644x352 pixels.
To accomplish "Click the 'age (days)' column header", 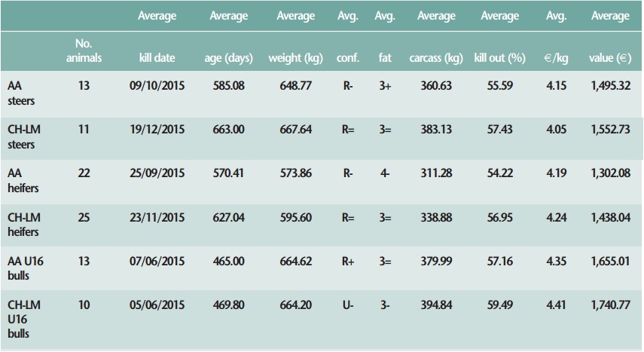I will coord(229,58).
